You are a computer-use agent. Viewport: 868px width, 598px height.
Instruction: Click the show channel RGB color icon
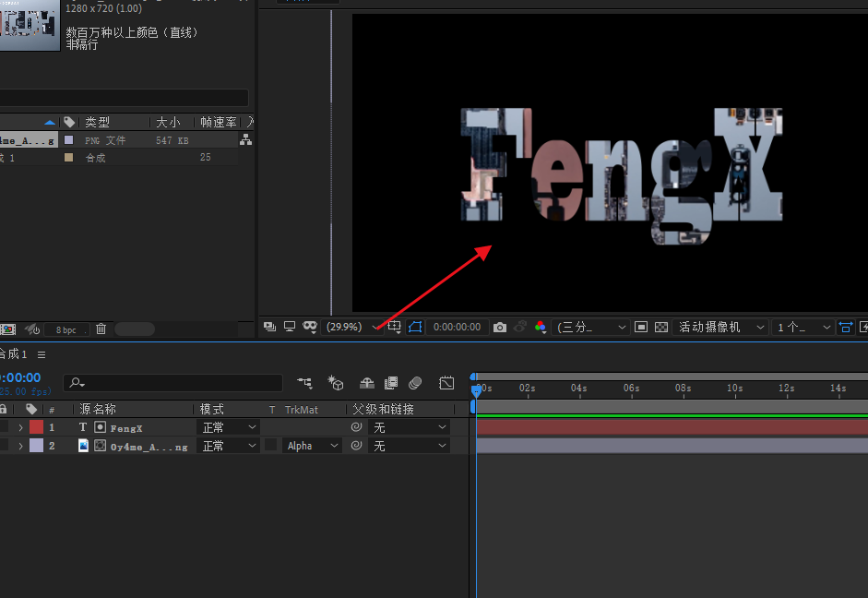(541, 327)
